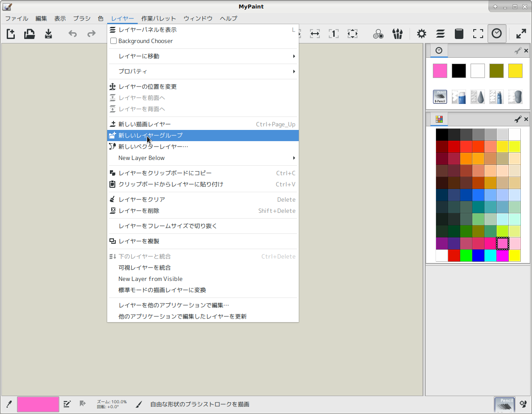Click the new document icon in toolbar
532x414 pixels.
pos(11,34)
